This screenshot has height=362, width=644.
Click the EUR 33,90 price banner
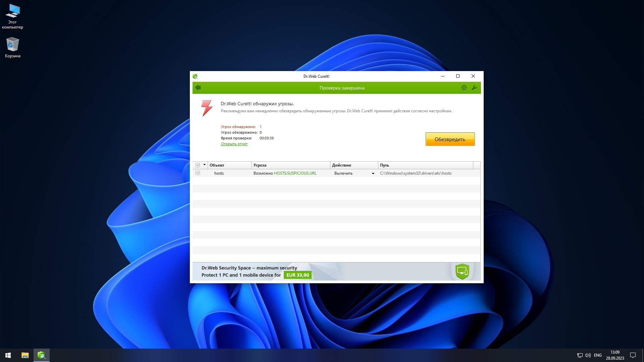point(298,275)
